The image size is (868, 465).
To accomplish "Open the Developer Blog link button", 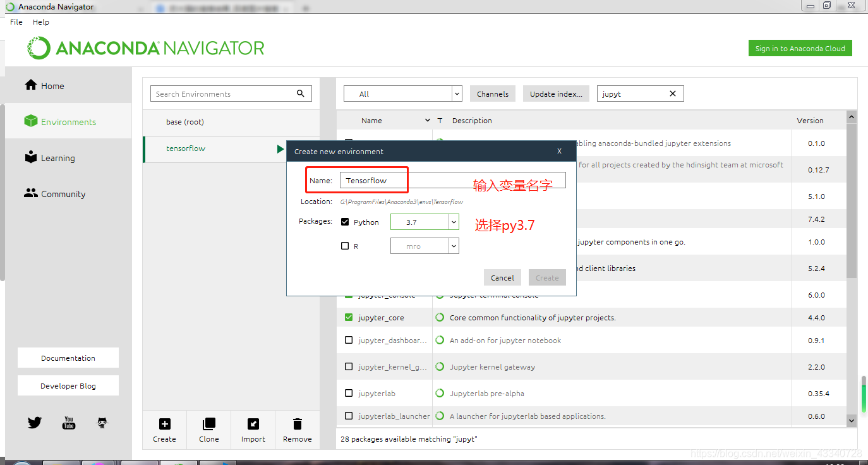I will (68, 385).
